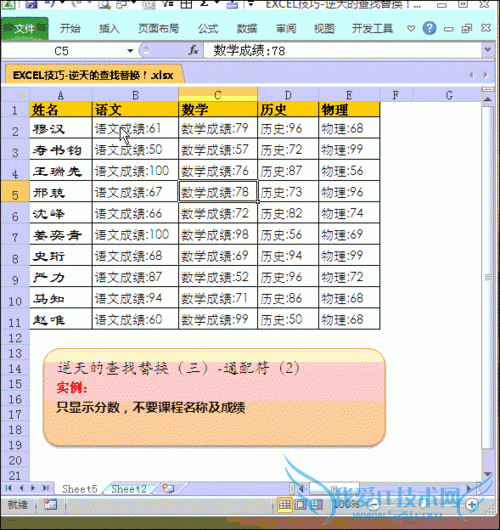Open the 开发工具 tab
Image resolution: width=500 pixels, height=530 pixels.
[372, 28]
